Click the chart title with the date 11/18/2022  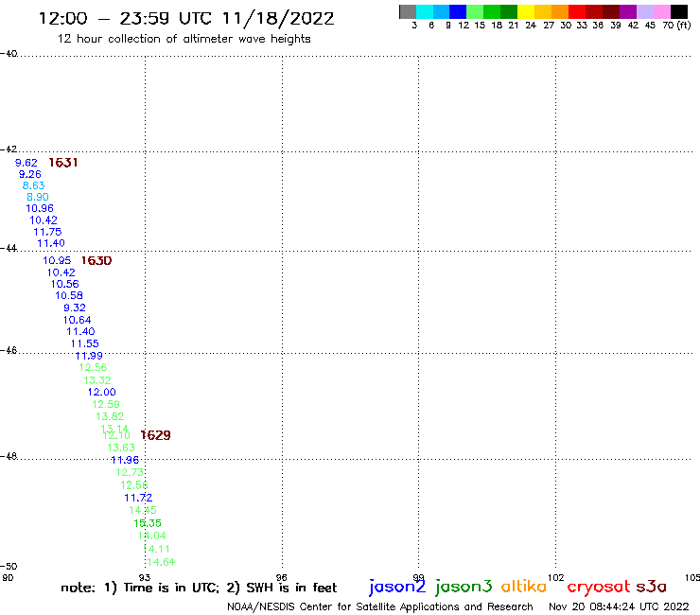[x=186, y=19]
